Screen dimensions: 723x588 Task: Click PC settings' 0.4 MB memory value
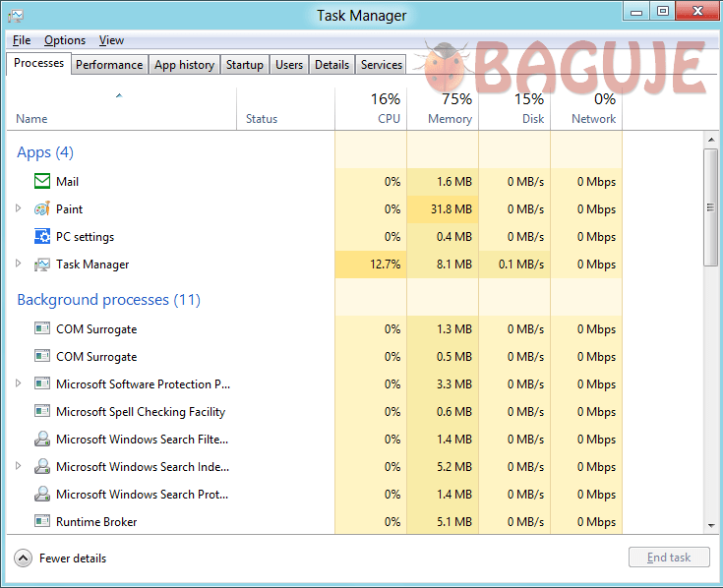pyautogui.click(x=454, y=237)
